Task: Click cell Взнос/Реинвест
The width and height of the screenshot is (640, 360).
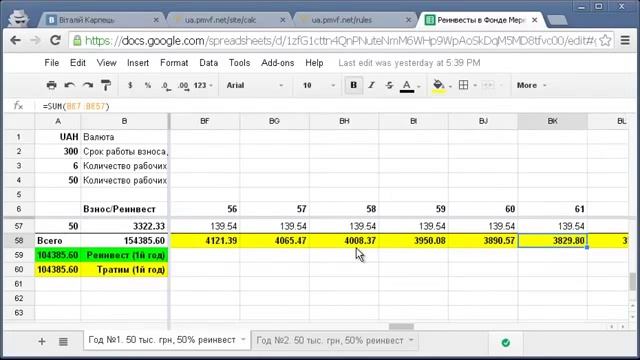Action: pyautogui.click(x=124, y=209)
